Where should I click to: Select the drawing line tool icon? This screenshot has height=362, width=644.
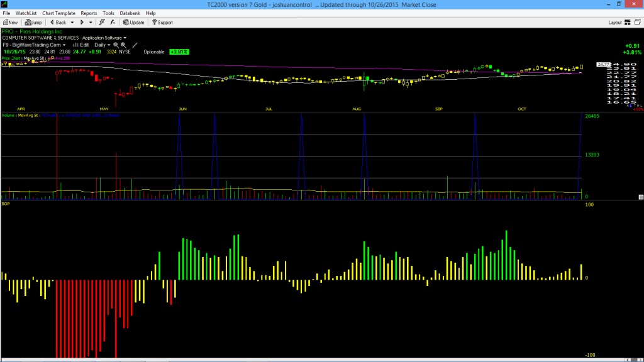[135, 45]
